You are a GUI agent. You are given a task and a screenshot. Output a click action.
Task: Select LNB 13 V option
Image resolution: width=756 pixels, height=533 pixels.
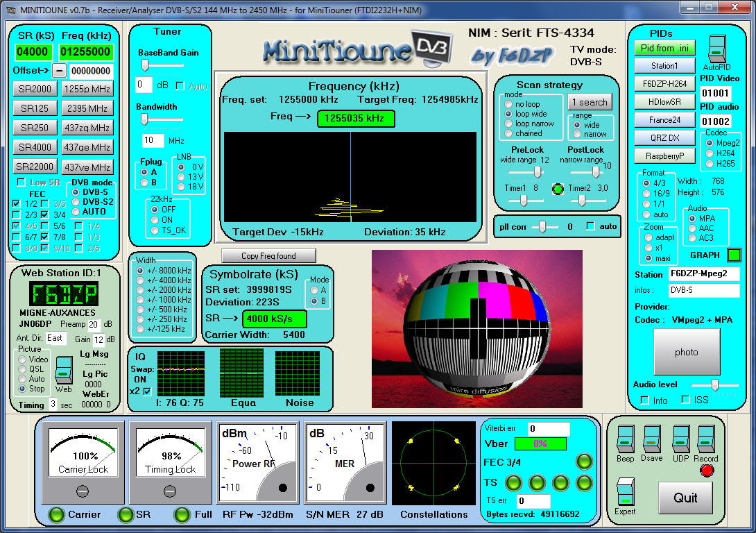click(181, 177)
